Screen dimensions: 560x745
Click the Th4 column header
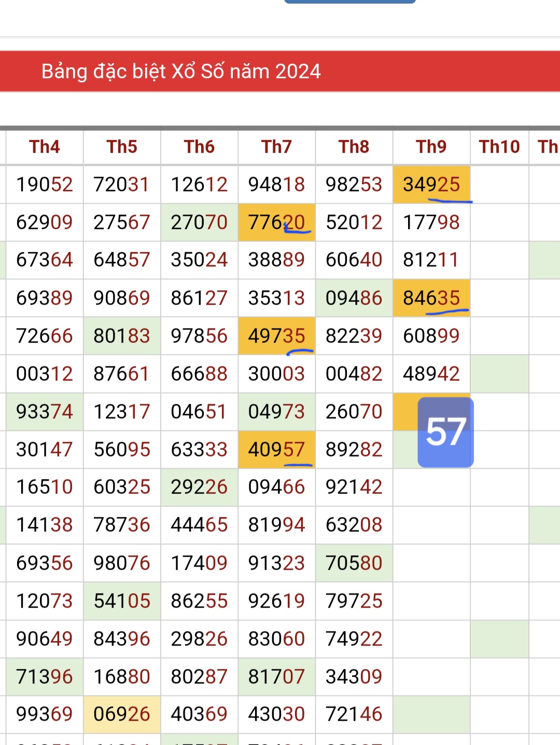pos(44,147)
